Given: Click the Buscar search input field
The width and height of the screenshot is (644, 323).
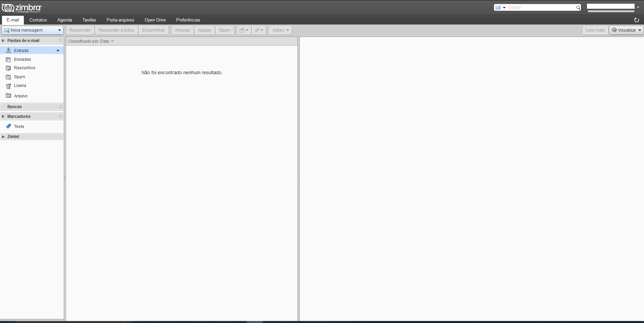Looking at the screenshot, I should (x=540, y=7).
